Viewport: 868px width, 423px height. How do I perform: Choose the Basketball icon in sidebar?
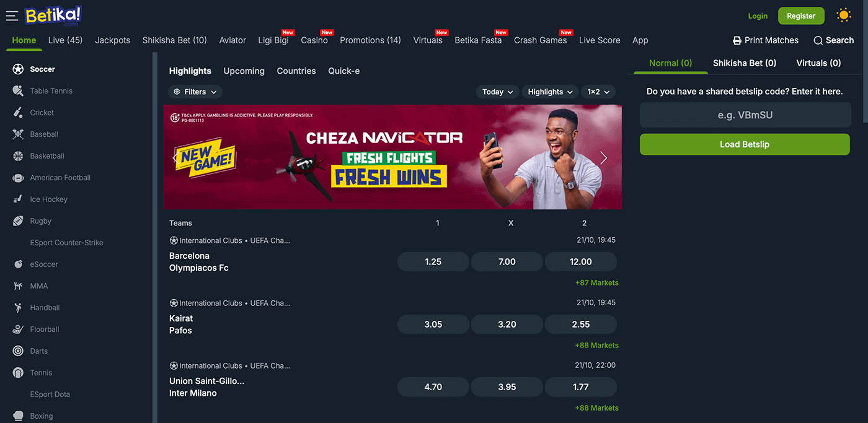click(x=18, y=155)
